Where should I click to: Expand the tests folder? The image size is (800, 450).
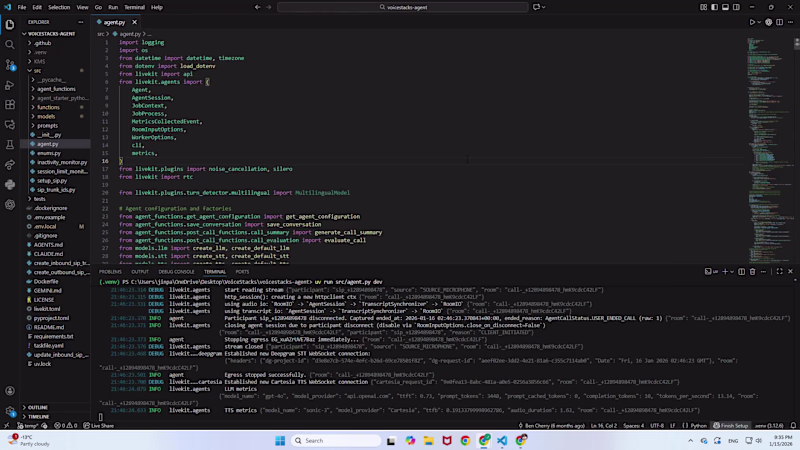pyautogui.click(x=40, y=199)
